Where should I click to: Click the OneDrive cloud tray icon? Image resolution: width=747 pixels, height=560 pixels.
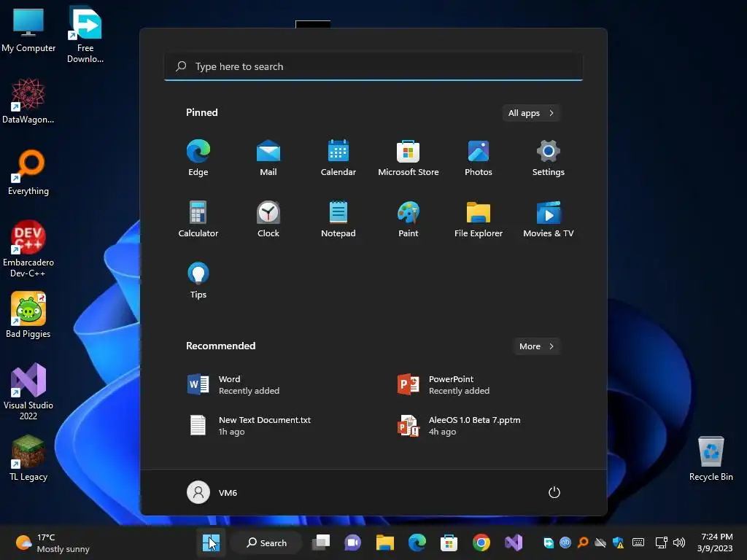point(600,542)
